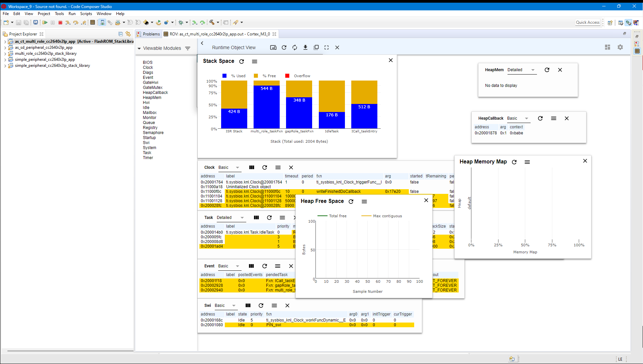Screen dimensions: 643x364
Task: Toggle the blue % Used legend swatch
Action: click(224, 76)
